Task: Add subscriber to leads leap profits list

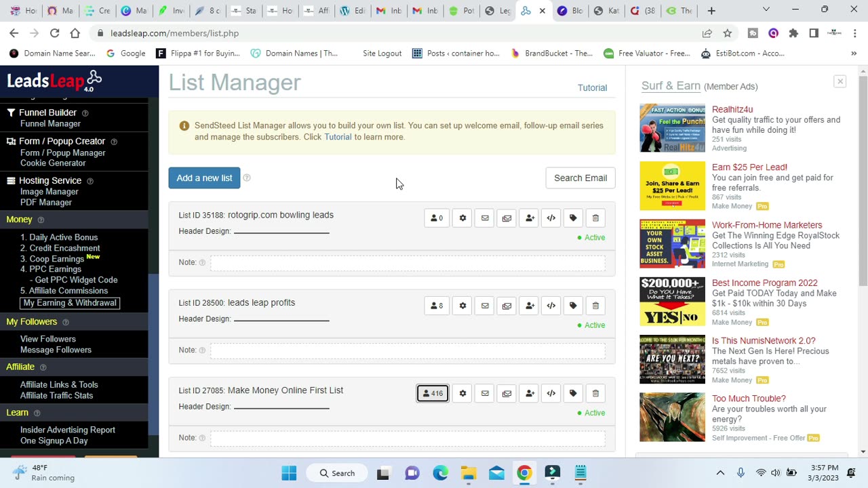Action: [x=529, y=306]
